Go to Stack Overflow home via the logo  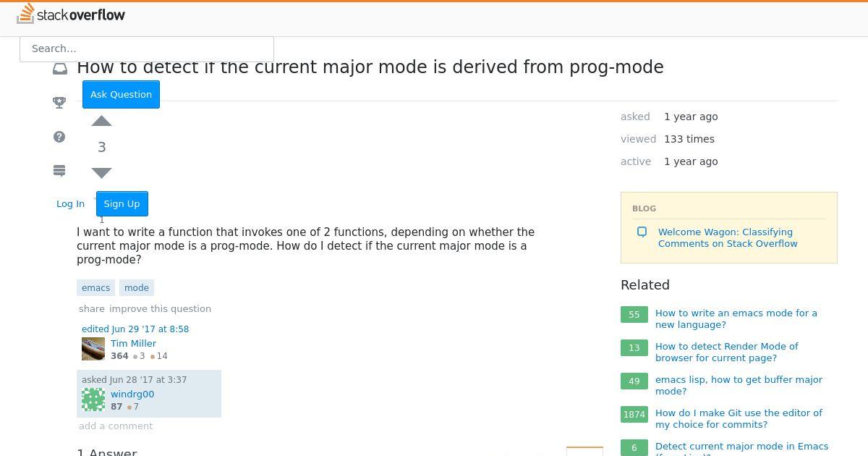pyautogui.click(x=71, y=14)
